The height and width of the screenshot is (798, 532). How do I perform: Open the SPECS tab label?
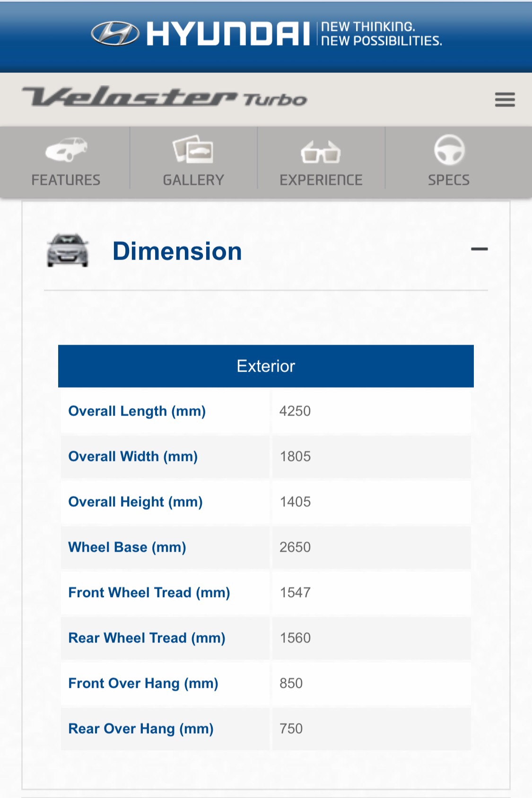(449, 180)
